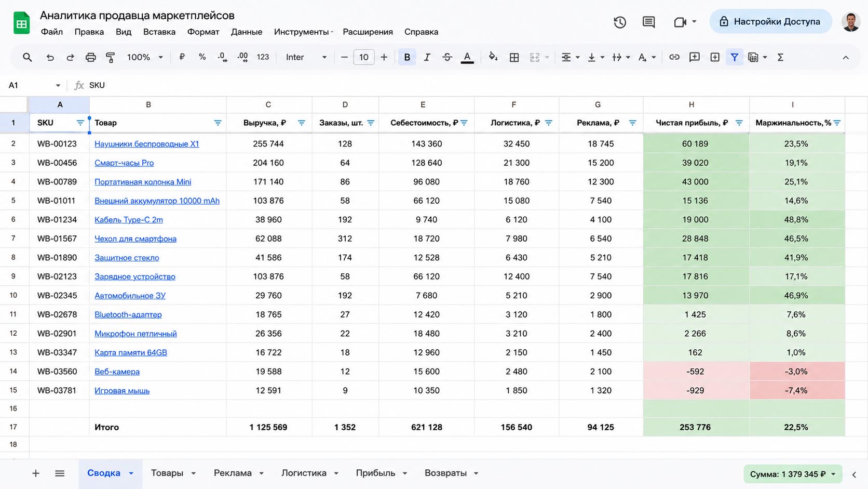Image resolution: width=868 pixels, height=489 pixels.
Task: Activate the paint format tool
Action: (110, 57)
